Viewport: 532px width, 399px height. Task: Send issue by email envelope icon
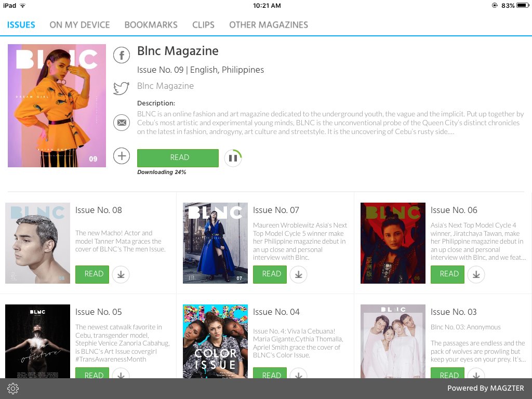click(x=122, y=123)
